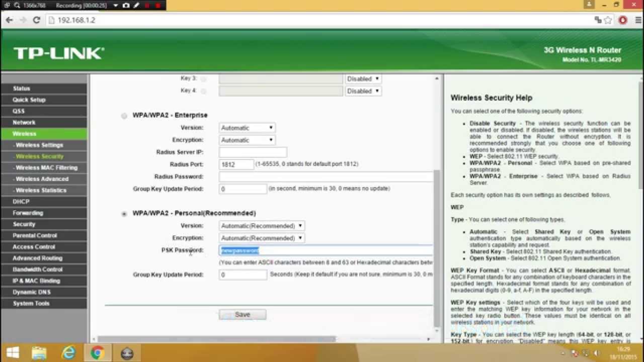Open the Windows Start menu

(x=12, y=353)
